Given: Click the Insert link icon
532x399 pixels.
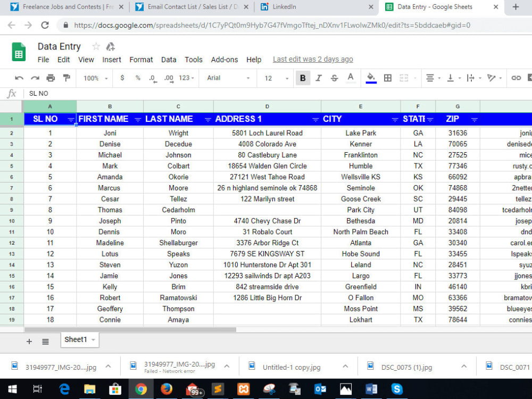Looking at the screenshot, I should point(516,78).
